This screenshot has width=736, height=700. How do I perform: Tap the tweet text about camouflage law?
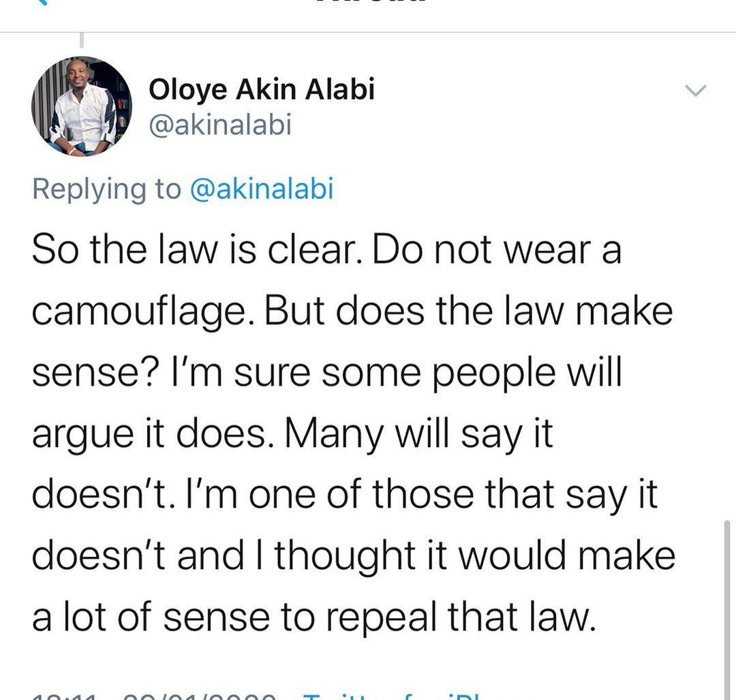353,433
